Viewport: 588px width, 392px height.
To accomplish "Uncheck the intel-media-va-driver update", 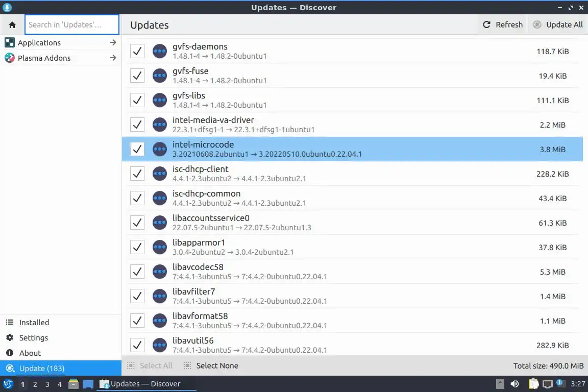I will [137, 125].
